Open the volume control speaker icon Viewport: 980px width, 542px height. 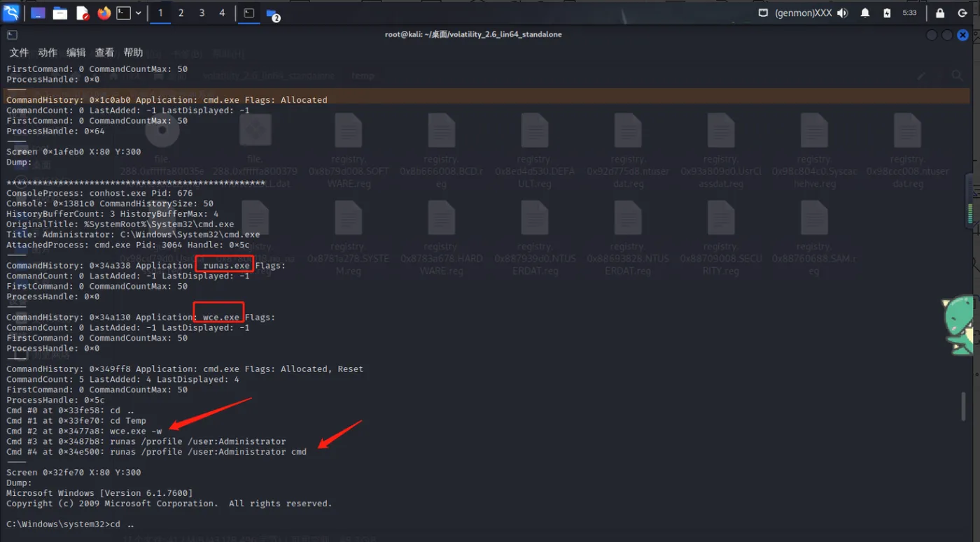coord(842,13)
